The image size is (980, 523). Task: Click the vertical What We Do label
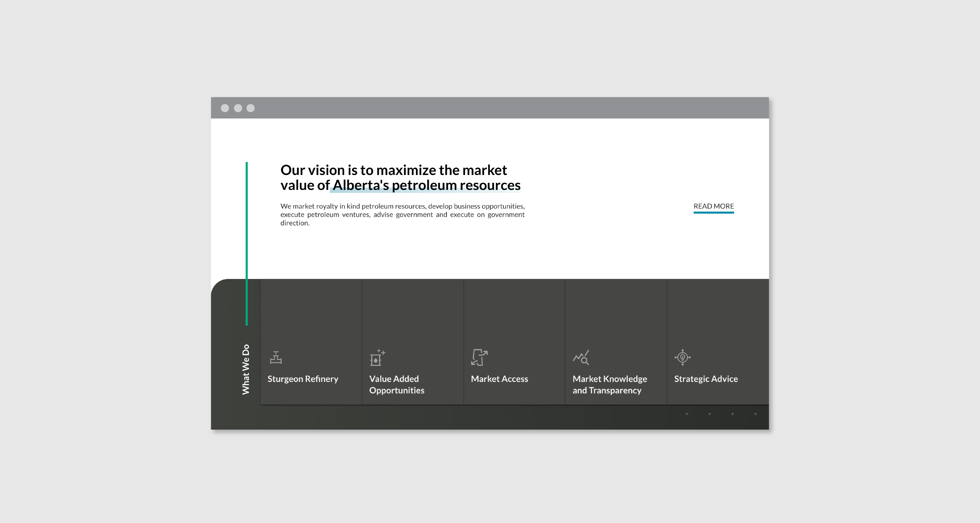click(246, 369)
